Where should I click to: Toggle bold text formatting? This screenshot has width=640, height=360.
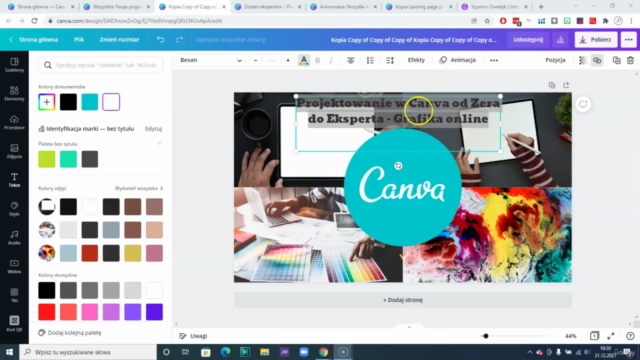click(x=318, y=60)
